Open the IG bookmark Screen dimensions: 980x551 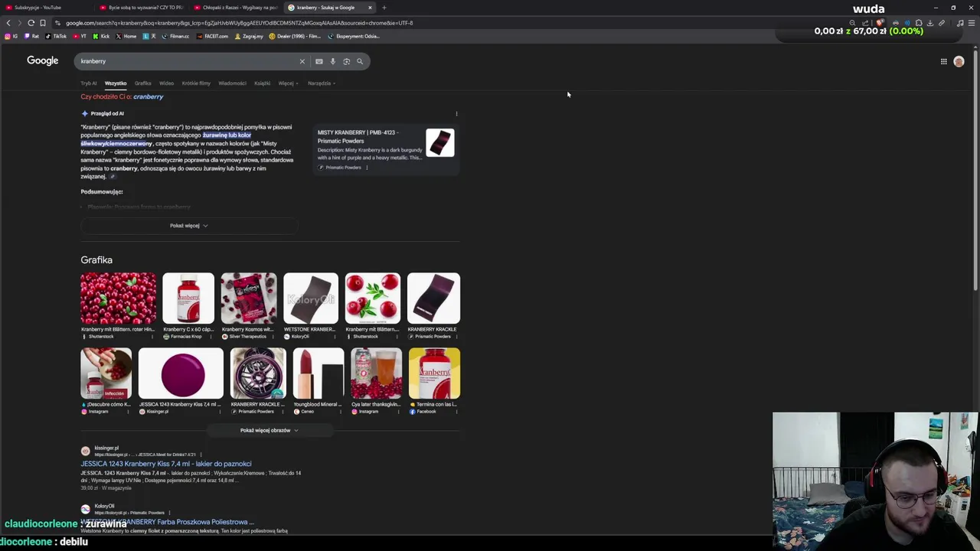click(x=11, y=36)
